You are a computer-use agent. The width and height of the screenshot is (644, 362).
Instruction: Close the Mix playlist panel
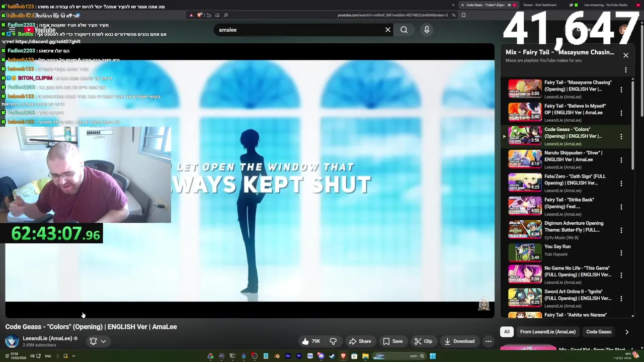[x=626, y=55]
